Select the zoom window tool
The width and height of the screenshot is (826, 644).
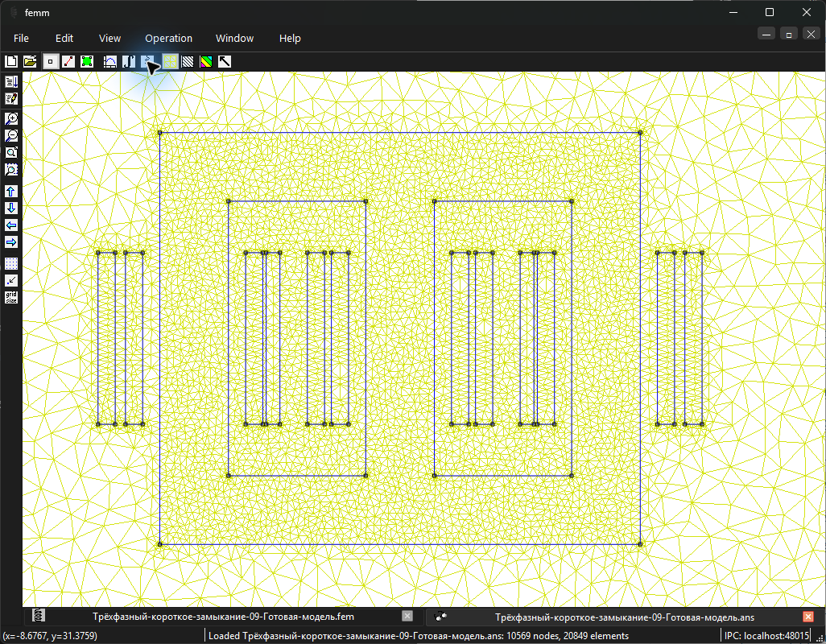[11, 170]
